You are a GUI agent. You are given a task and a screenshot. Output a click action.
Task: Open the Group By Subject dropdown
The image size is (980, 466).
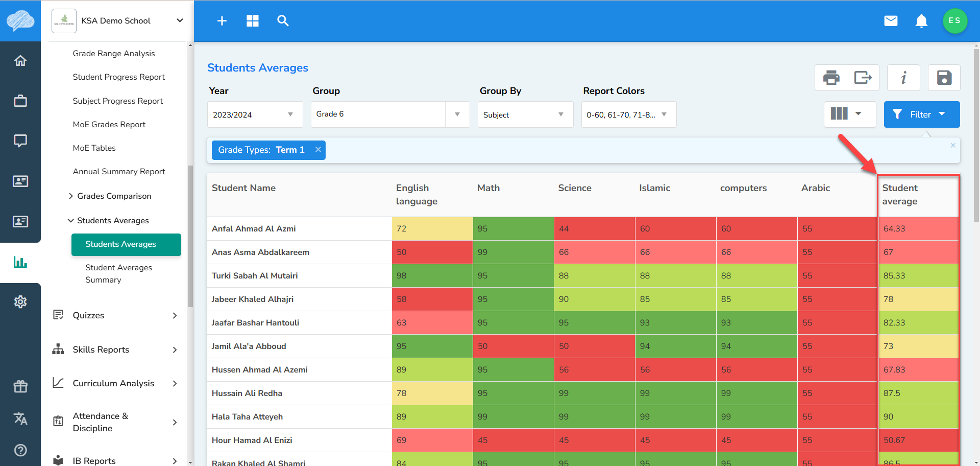(526, 114)
